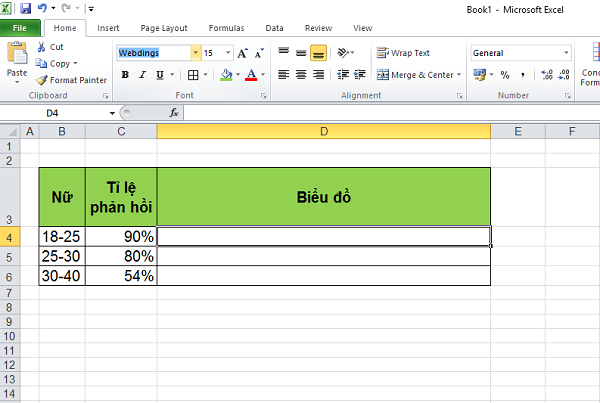
Task: Open the Webdings font name dropdown
Action: coord(195,53)
